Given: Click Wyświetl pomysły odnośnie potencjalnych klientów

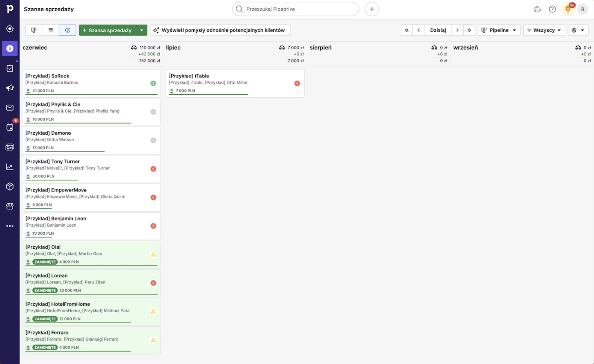Looking at the screenshot, I should tap(220, 30).
